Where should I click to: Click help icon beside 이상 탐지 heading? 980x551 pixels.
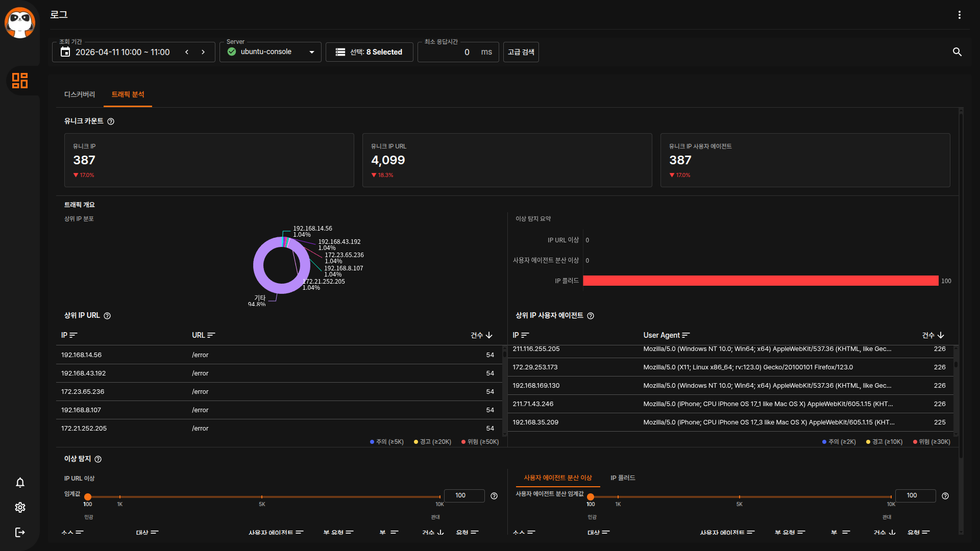pos(98,459)
